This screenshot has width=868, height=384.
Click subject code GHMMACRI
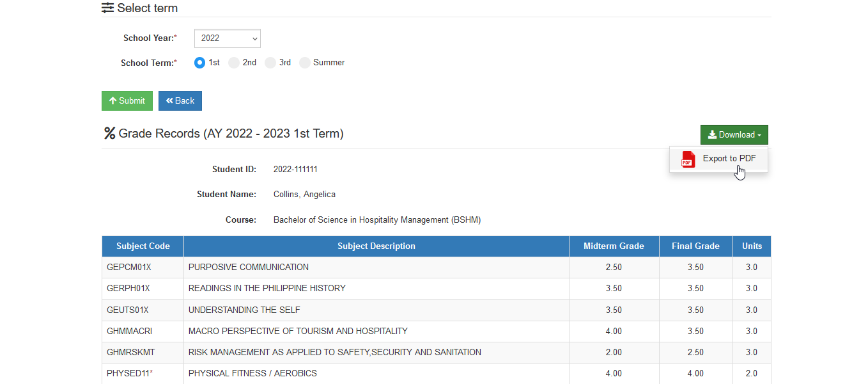point(130,332)
